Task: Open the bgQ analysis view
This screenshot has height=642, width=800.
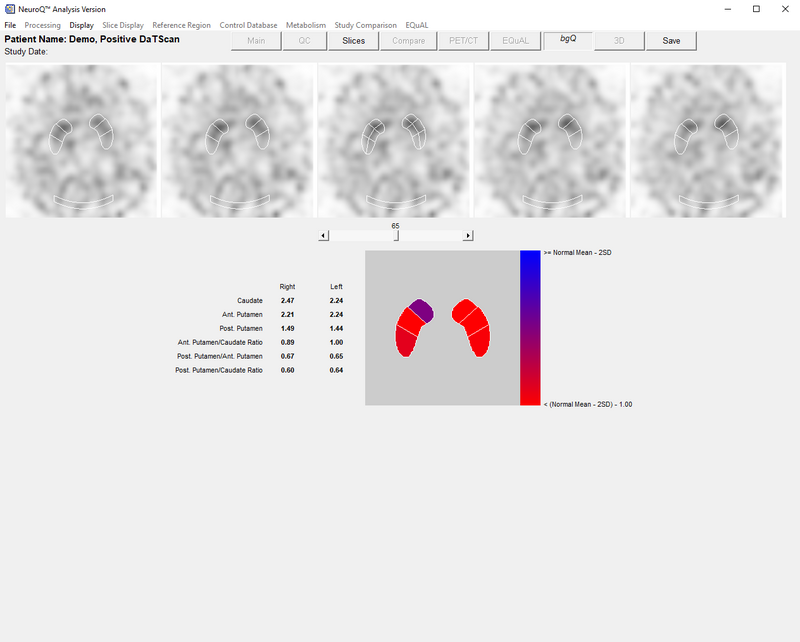Action: tap(567, 41)
